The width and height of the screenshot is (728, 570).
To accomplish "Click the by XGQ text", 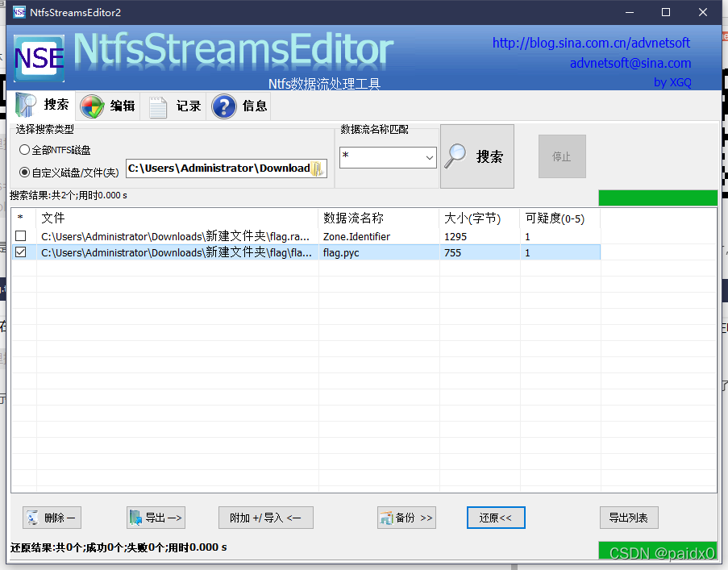I will pos(672,82).
